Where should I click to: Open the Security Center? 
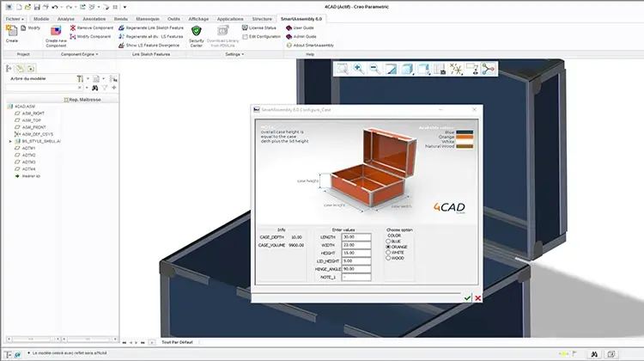[197, 32]
